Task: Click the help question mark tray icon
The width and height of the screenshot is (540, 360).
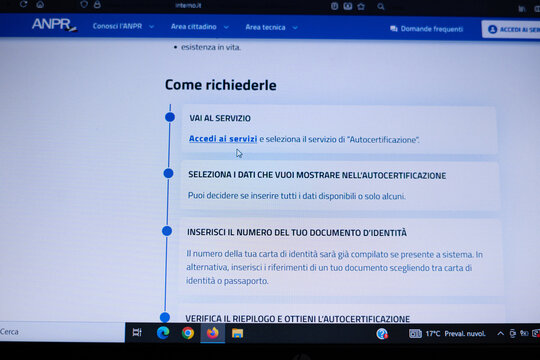Action: (x=382, y=333)
